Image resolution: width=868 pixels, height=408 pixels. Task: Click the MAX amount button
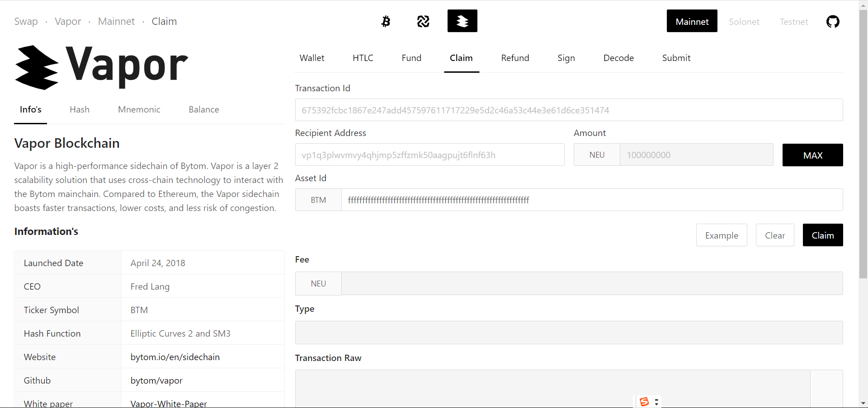812,155
